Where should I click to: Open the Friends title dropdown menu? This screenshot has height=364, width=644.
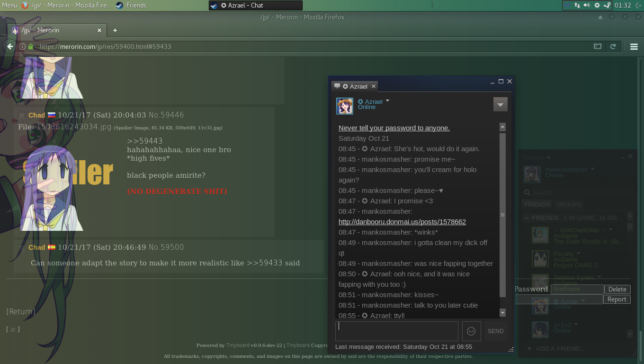pos(548,157)
